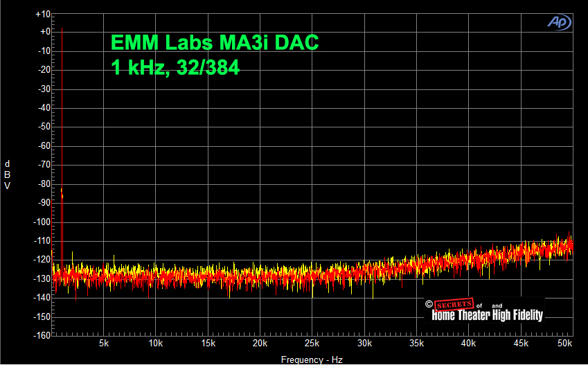Click the '-10' y-axis tick label
This screenshot has width=588, height=365.
(x=44, y=51)
